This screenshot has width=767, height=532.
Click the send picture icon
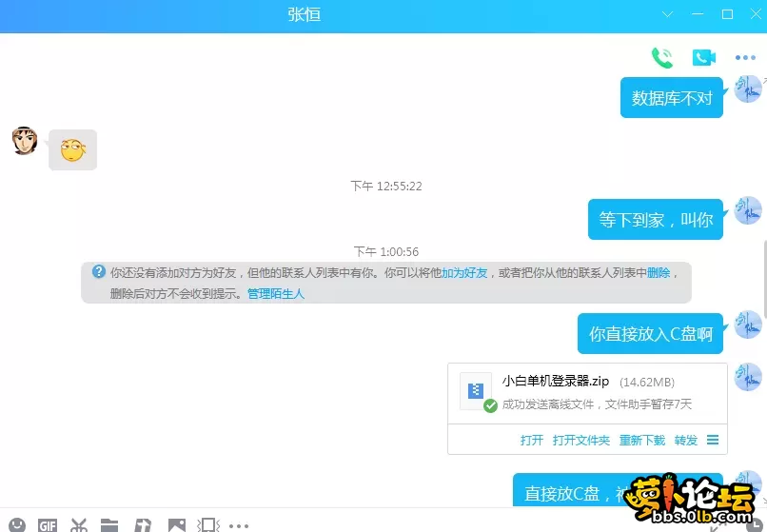click(x=177, y=525)
